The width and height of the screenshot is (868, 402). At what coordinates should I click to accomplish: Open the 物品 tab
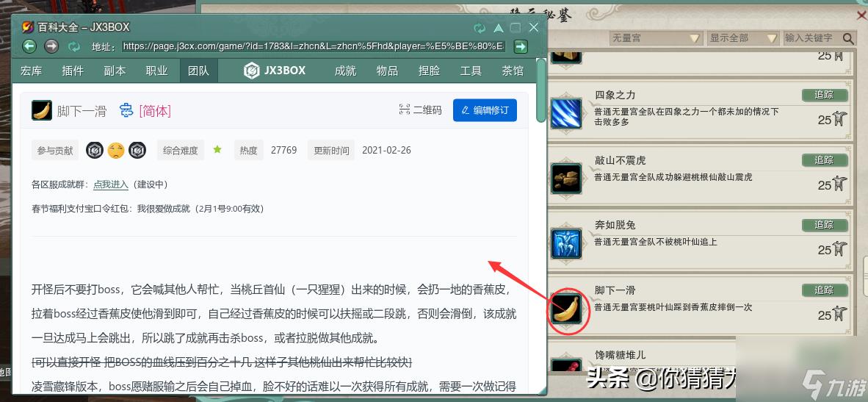point(387,71)
